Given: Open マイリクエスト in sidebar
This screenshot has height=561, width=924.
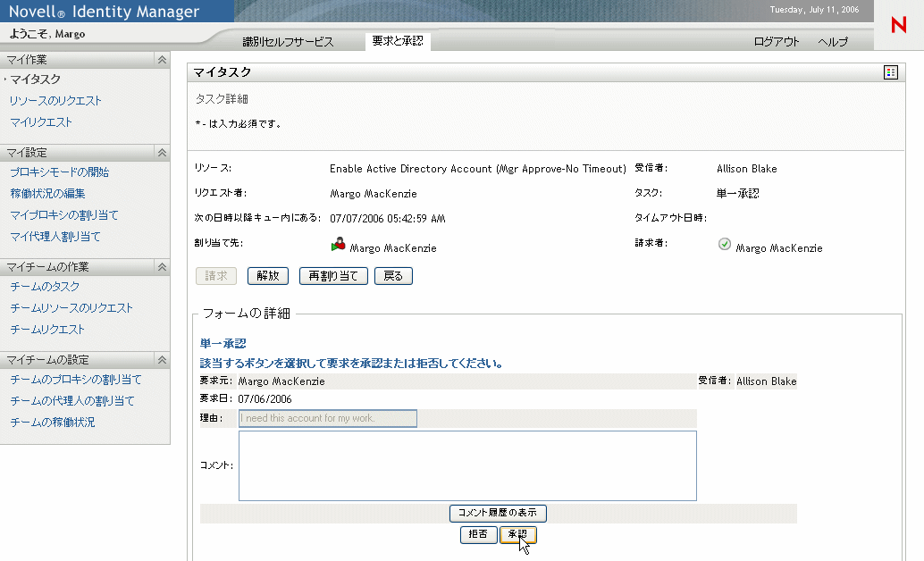Looking at the screenshot, I should 41,122.
